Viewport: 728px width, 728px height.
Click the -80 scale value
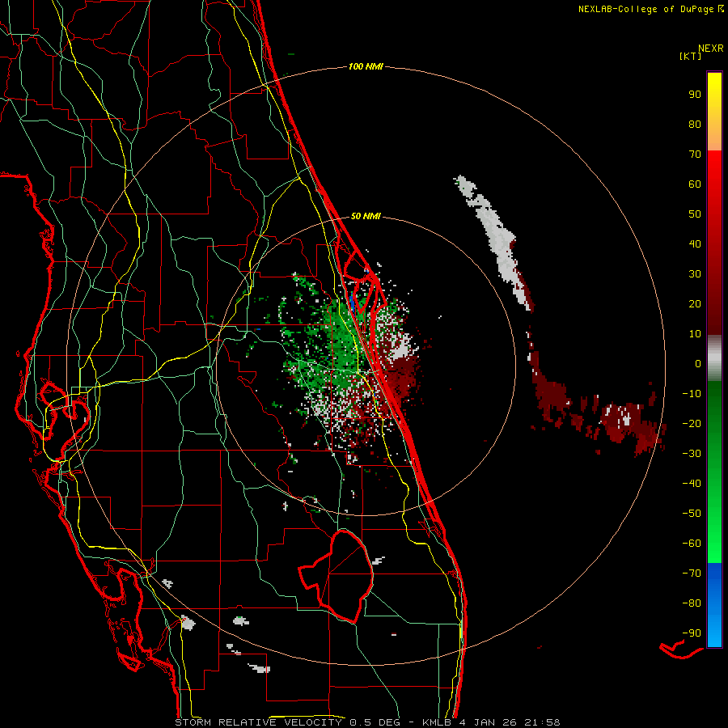click(692, 603)
